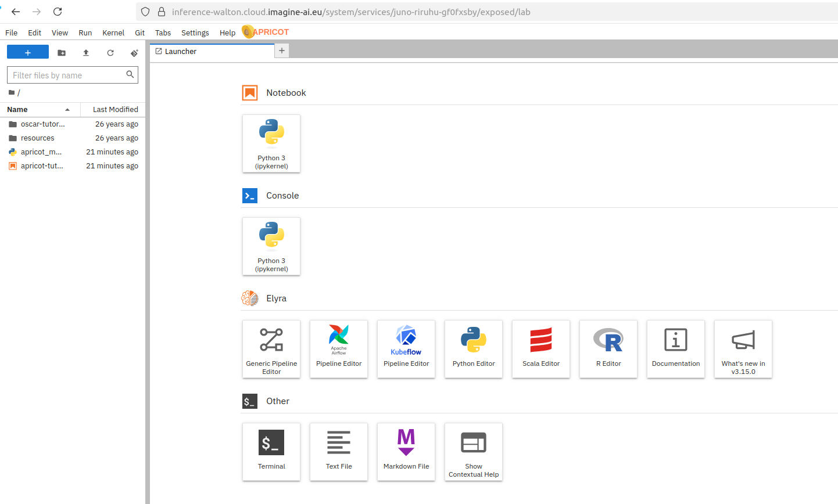The height and width of the screenshot is (504, 838).
Task: Click the upload files icon
Action: pos(86,53)
